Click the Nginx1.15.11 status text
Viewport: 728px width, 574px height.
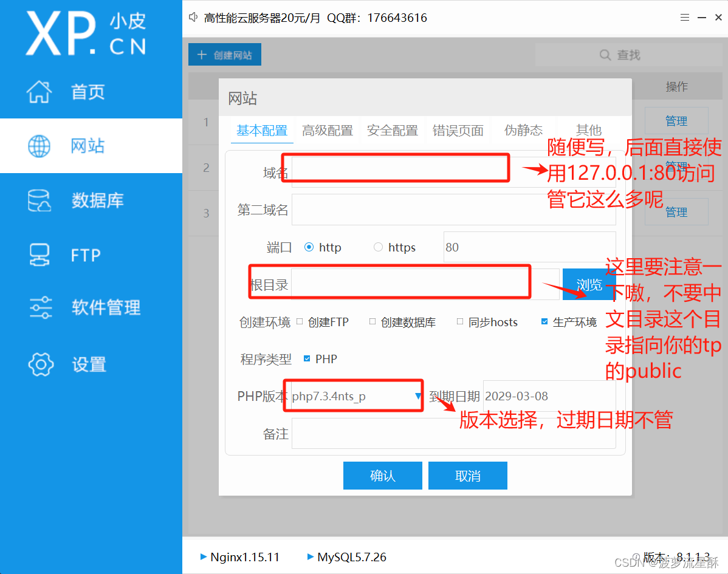(245, 557)
